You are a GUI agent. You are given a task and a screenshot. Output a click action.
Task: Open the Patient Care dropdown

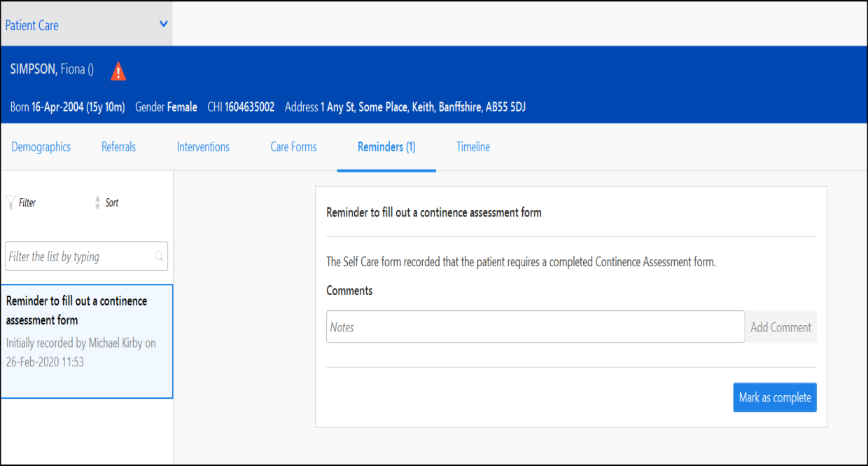86,25
